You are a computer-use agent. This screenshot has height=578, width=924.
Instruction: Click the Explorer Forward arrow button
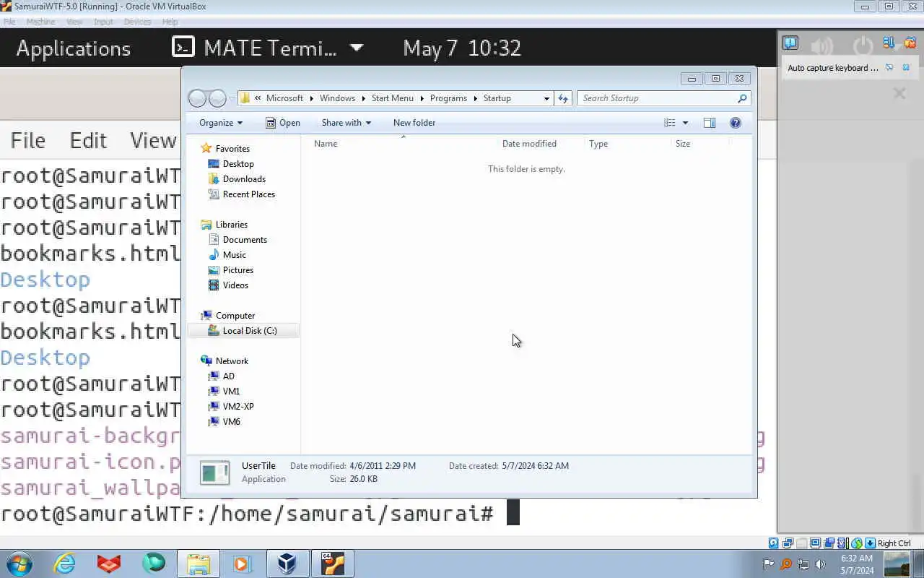[217, 98]
